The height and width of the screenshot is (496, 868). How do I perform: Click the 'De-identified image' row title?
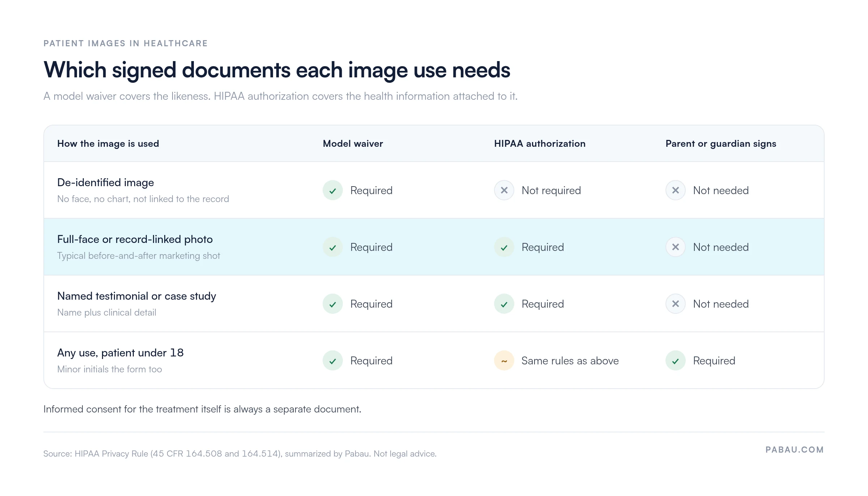click(x=106, y=183)
